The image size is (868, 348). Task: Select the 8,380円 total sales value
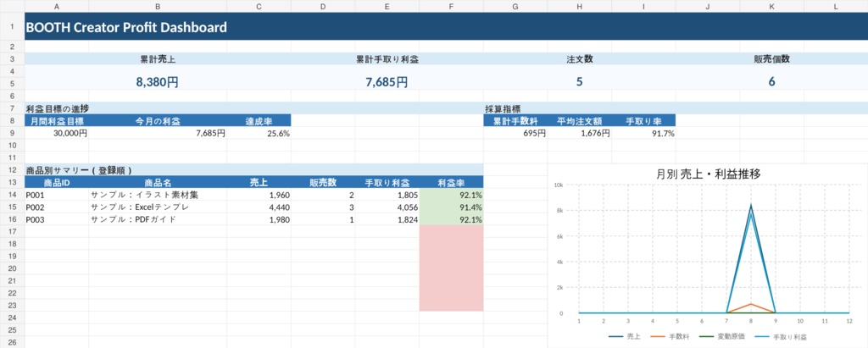158,82
